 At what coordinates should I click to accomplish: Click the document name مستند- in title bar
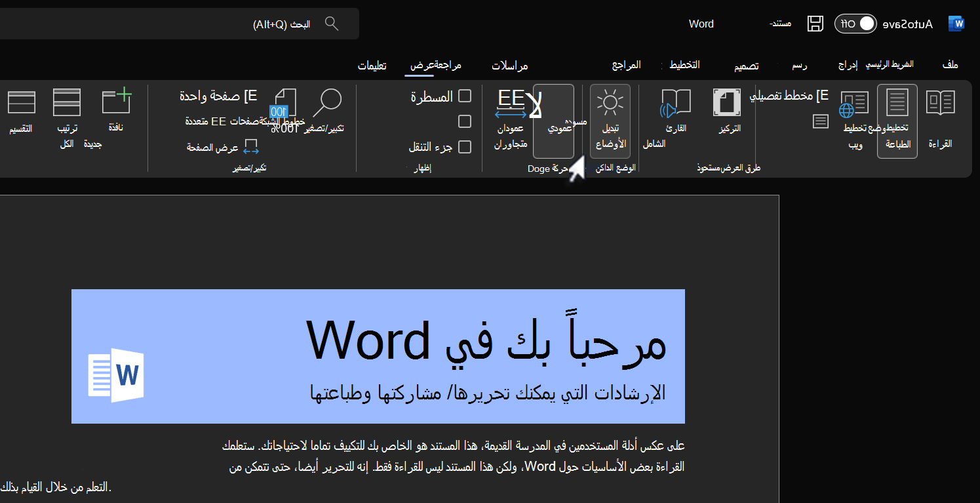[780, 24]
